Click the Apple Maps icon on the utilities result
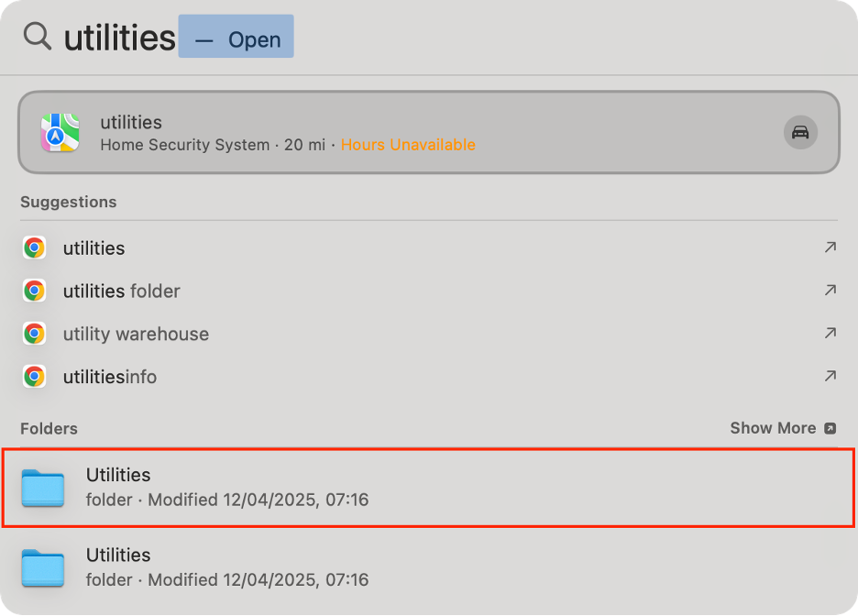This screenshot has width=858, height=616. [x=60, y=132]
